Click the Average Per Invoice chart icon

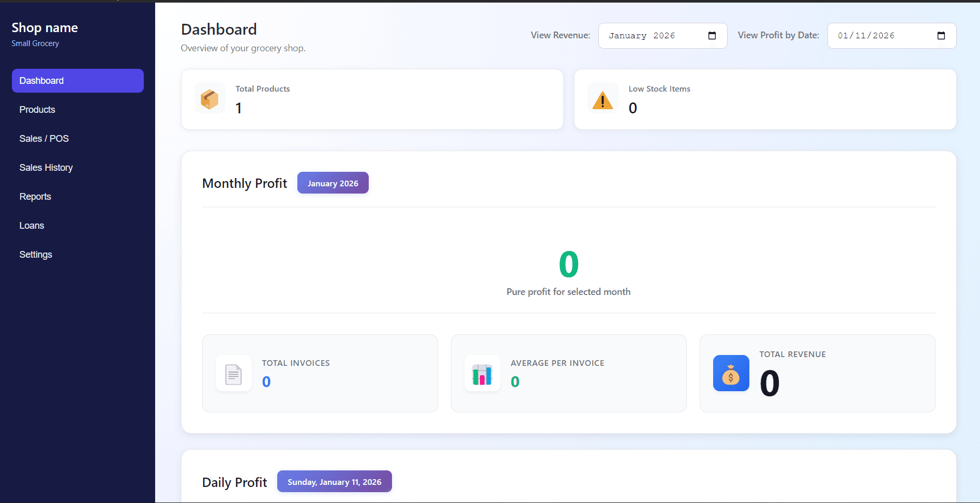click(x=483, y=374)
